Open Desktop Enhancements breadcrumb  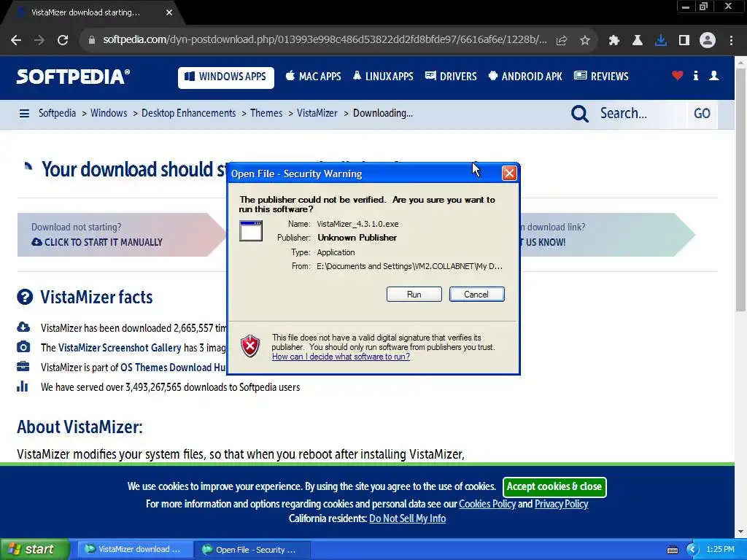coord(189,113)
